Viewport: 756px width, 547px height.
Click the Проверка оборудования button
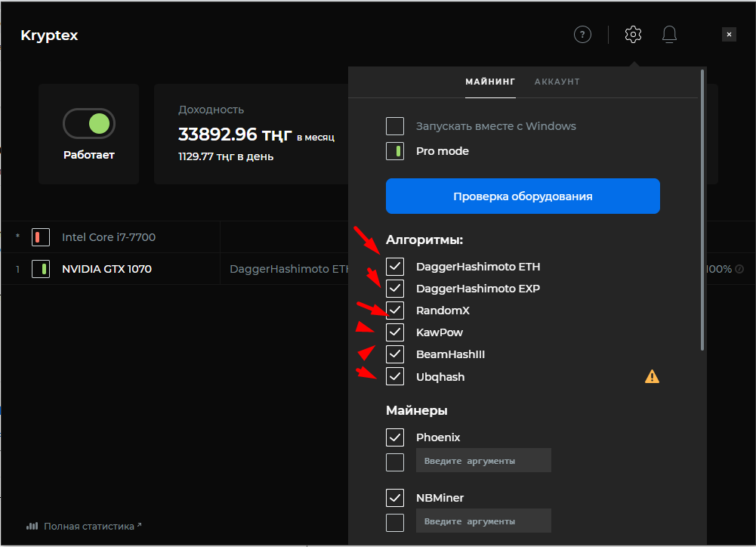[523, 196]
